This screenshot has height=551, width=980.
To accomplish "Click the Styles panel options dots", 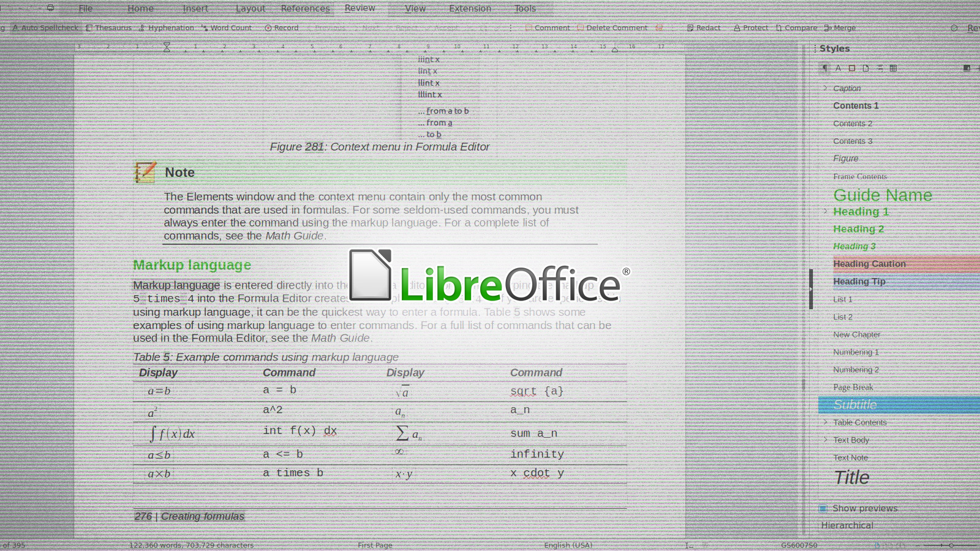I will tap(815, 48).
